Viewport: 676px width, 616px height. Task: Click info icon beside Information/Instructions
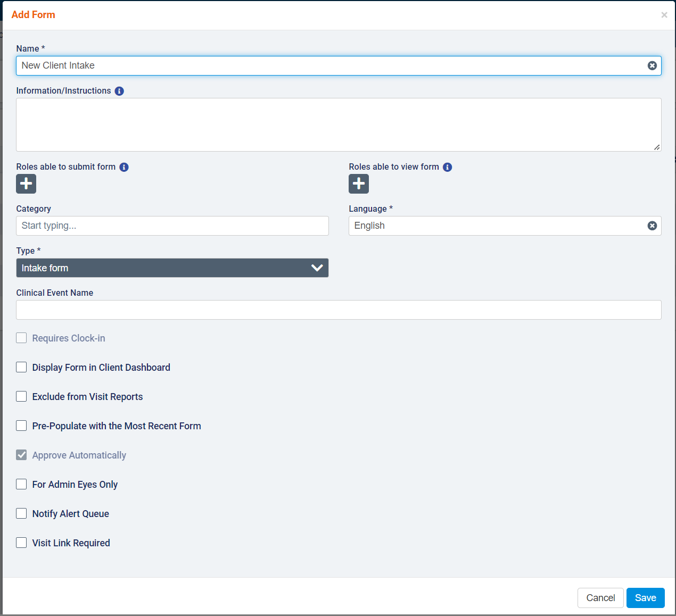tap(119, 91)
